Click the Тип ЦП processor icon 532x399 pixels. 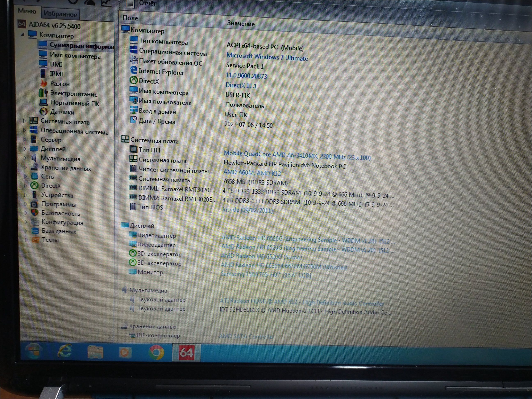click(133, 149)
